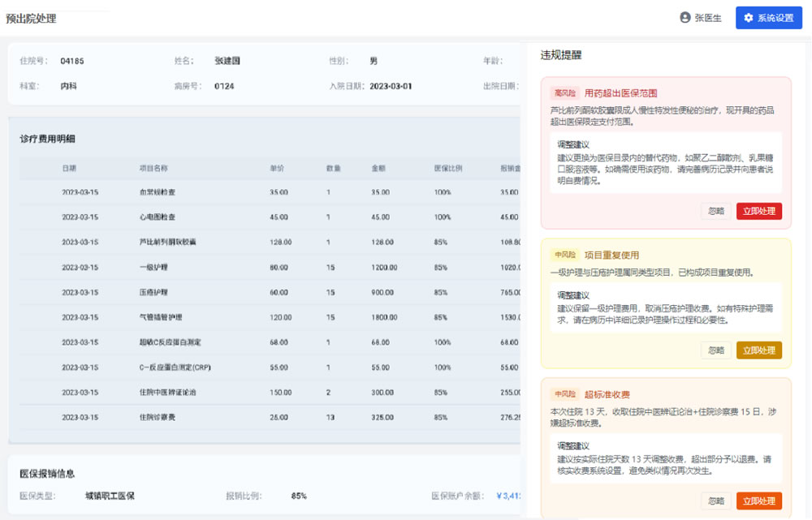Click the 违规提醒 panel heading
Screen dimensions: 812x520
click(561, 55)
